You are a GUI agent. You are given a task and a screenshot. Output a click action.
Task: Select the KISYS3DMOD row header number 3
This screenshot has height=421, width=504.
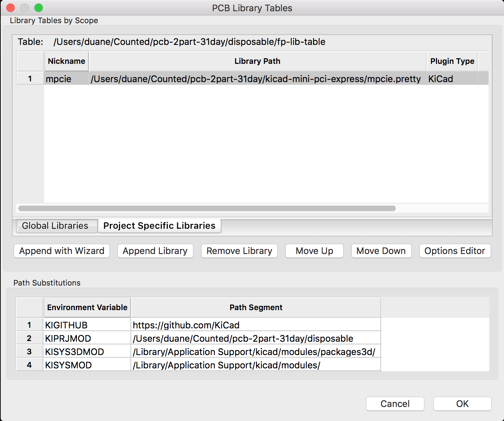29,352
